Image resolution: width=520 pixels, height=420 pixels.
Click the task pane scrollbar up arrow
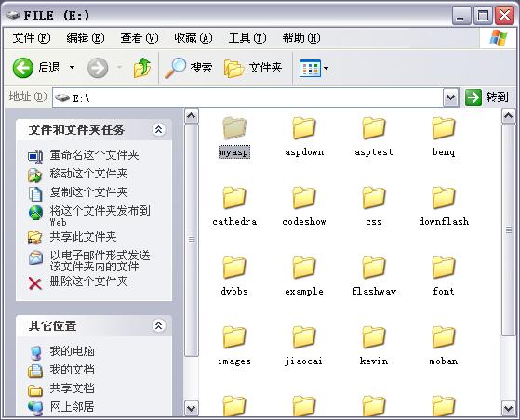point(192,116)
